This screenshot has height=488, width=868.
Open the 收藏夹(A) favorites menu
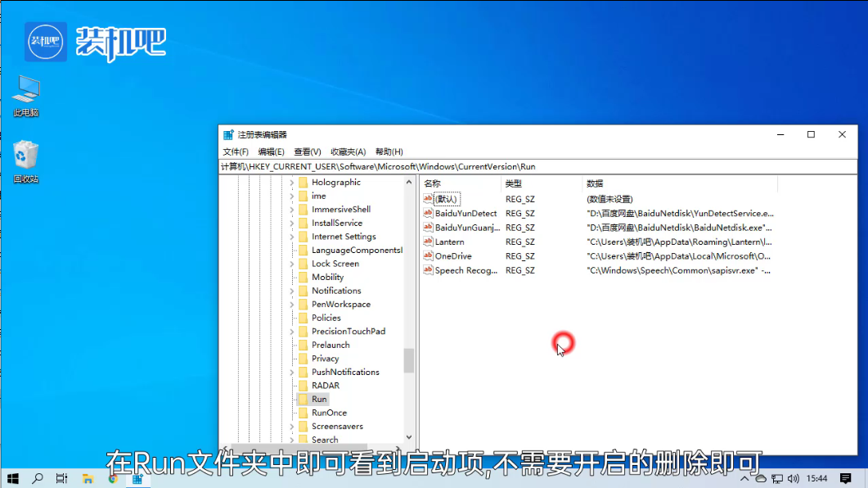tap(348, 151)
